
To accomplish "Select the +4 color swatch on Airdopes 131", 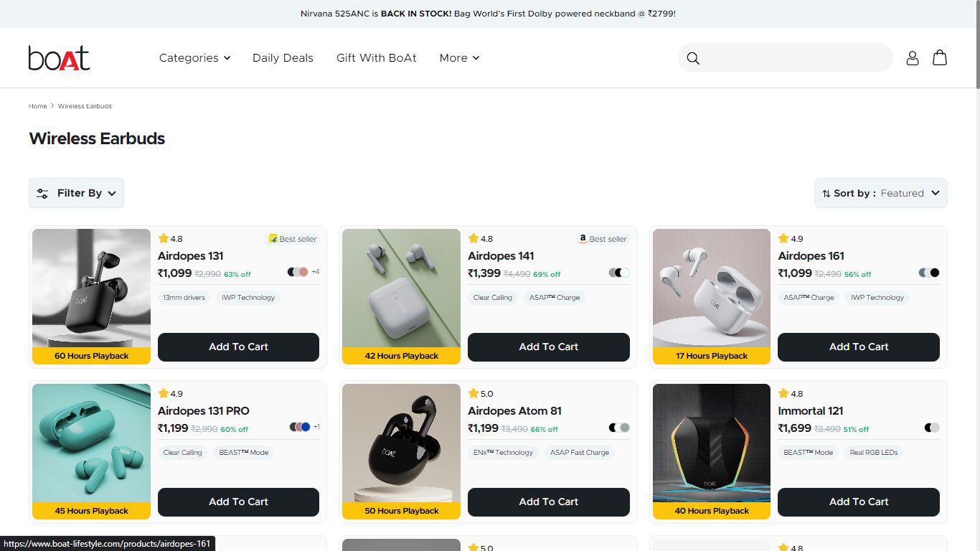I will 316,272.
